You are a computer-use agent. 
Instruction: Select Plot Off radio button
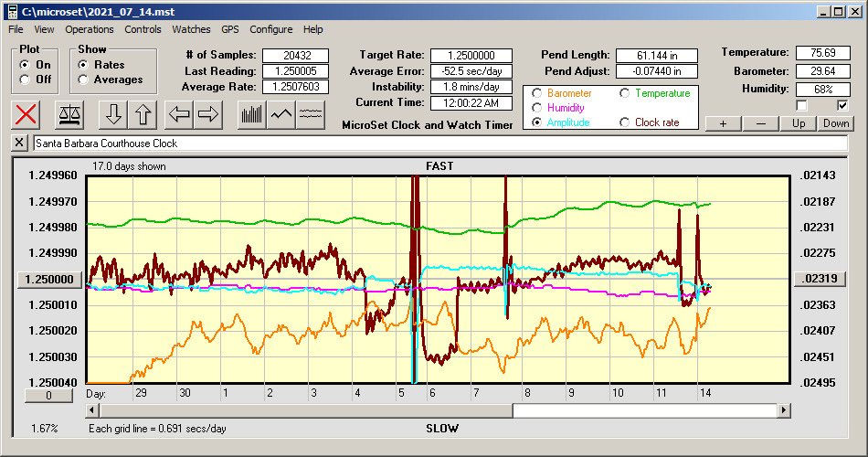(x=25, y=80)
